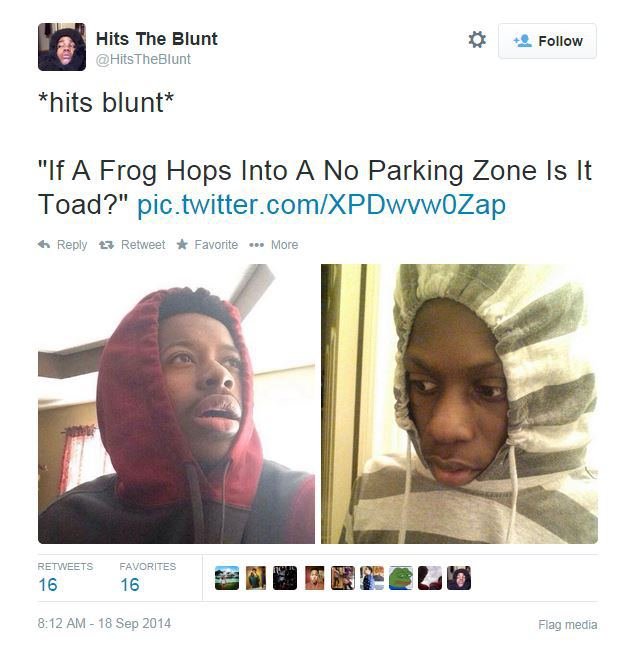632x654 pixels.
Task: Click the favorite star icon
Action: (x=182, y=244)
